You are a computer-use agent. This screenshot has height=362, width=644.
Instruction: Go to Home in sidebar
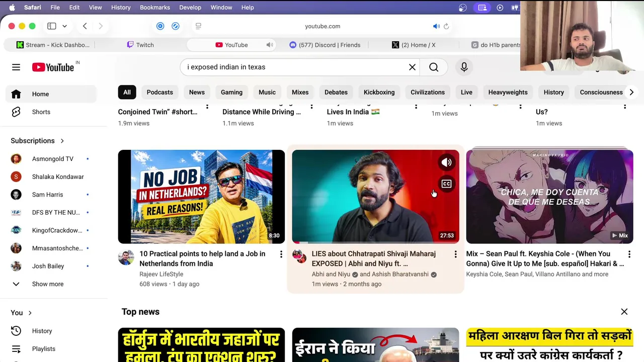pyautogui.click(x=51, y=94)
